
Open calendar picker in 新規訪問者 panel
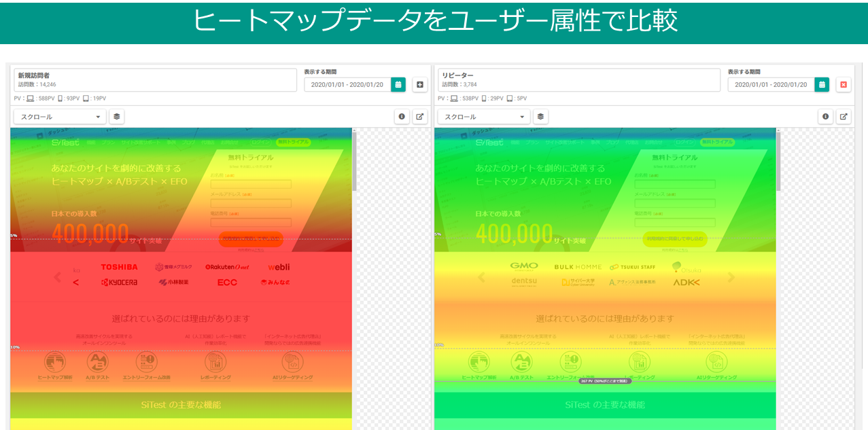click(398, 85)
